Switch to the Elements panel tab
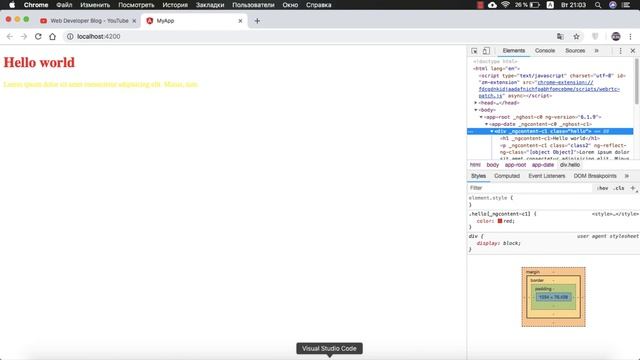 point(513,51)
